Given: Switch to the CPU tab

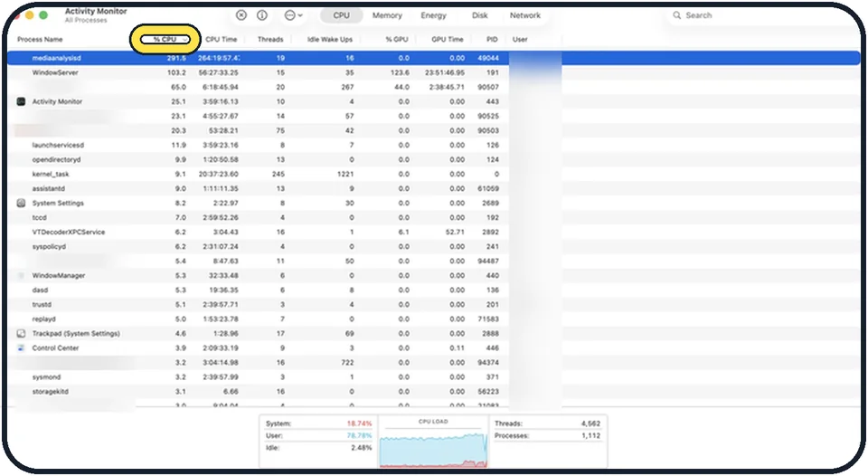Looking at the screenshot, I should click(x=341, y=15).
